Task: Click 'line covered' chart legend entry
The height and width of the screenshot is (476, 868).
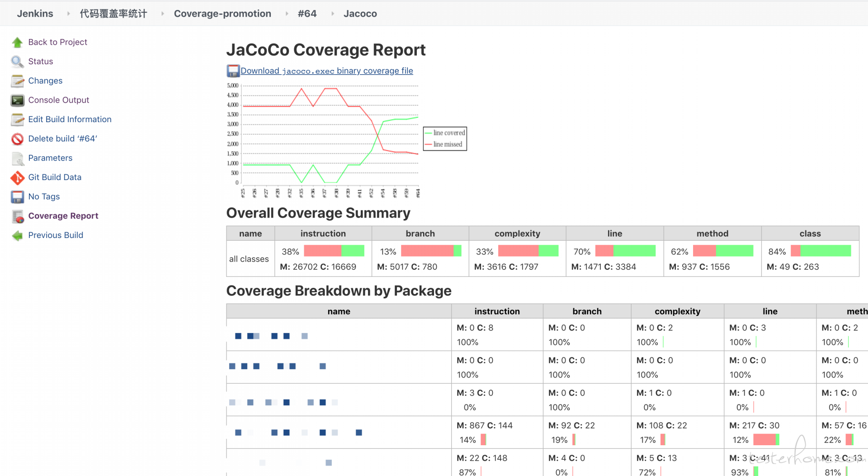Action: (445, 133)
